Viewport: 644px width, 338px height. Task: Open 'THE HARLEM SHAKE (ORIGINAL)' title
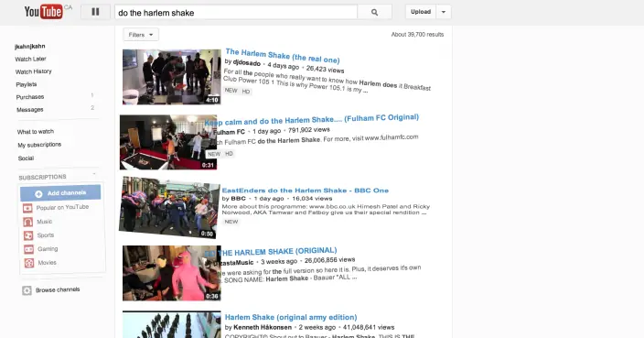point(271,252)
